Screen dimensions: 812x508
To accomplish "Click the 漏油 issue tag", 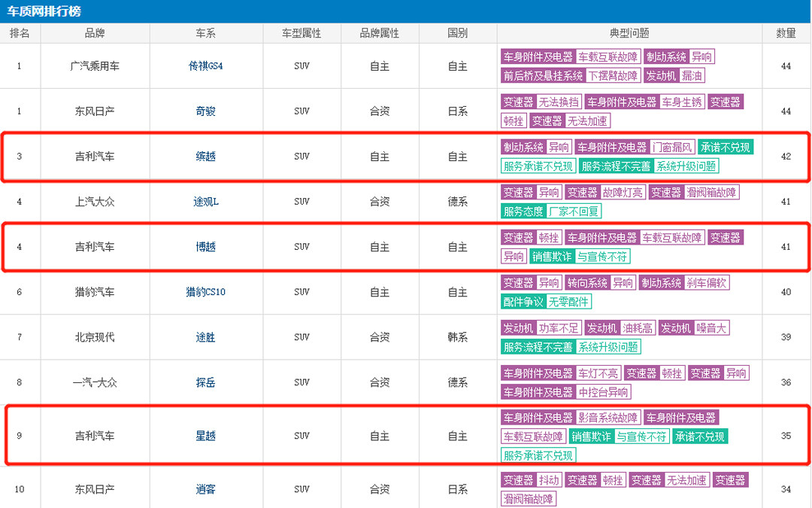I will coord(692,76).
